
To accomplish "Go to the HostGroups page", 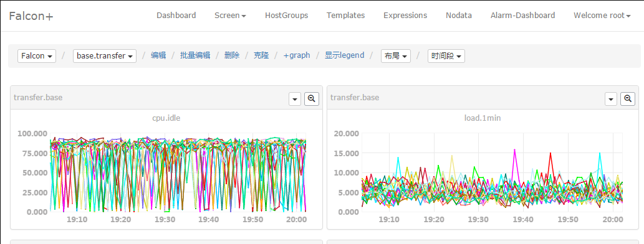I will click(x=286, y=16).
